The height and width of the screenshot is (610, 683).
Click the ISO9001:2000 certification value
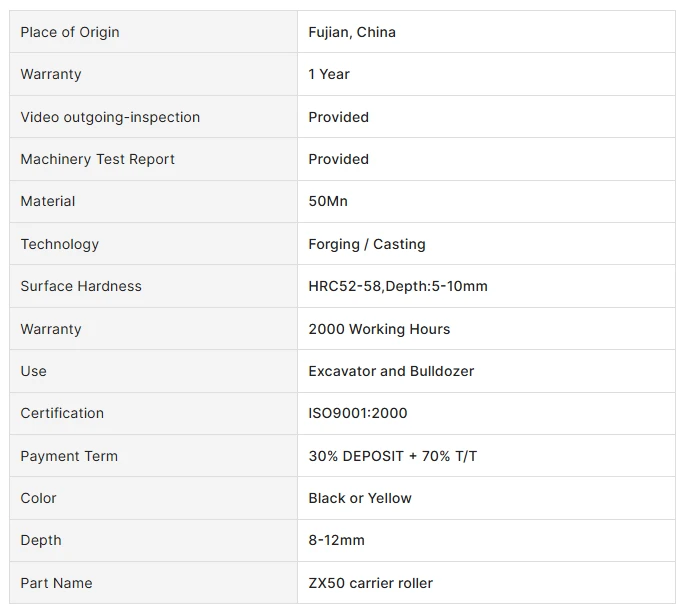tap(358, 413)
